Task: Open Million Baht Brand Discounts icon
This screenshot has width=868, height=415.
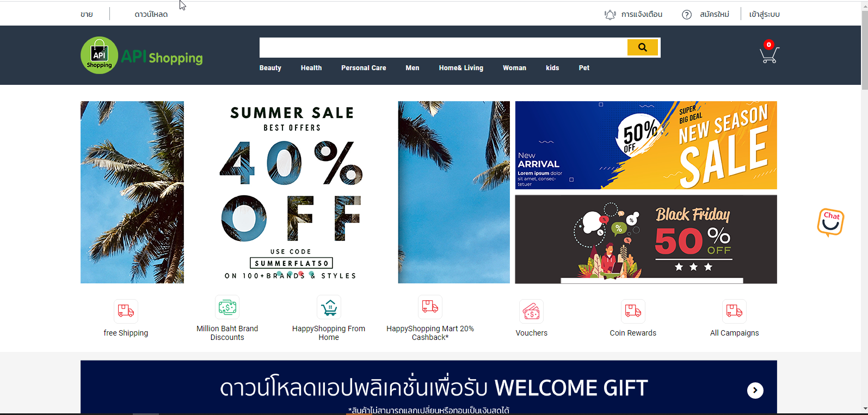Action: point(227,307)
